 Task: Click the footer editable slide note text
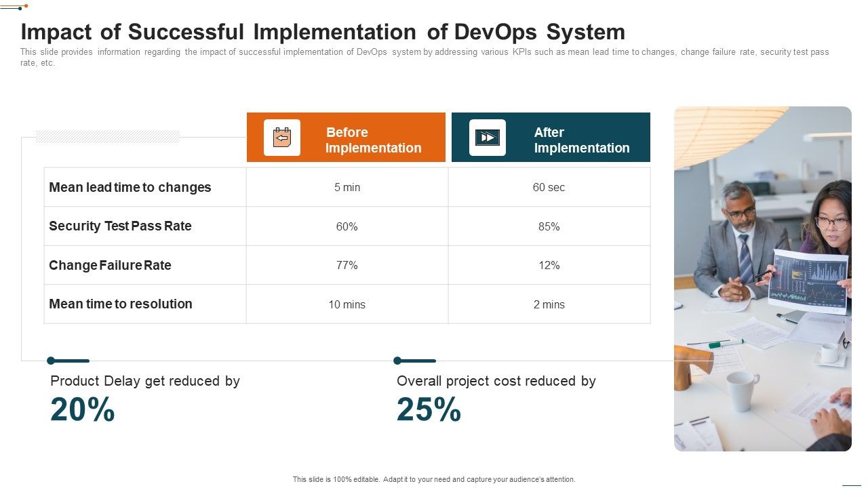(434, 479)
